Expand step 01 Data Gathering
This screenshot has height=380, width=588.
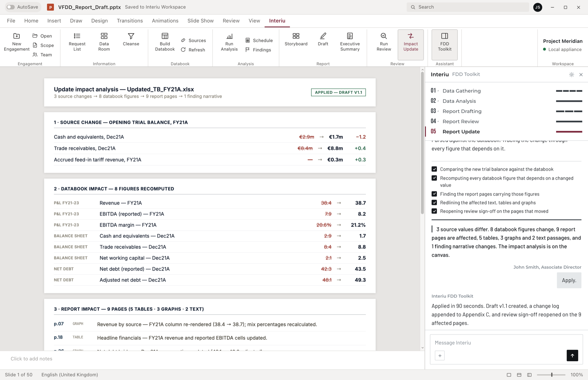[506, 91]
